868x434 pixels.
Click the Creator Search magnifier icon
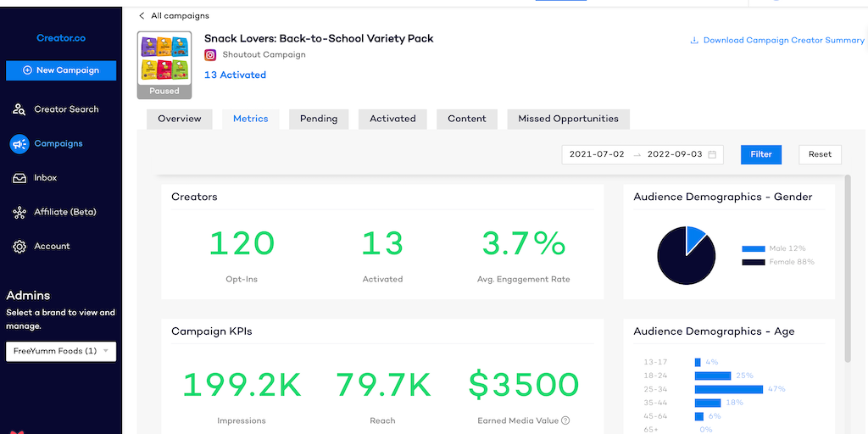19,109
